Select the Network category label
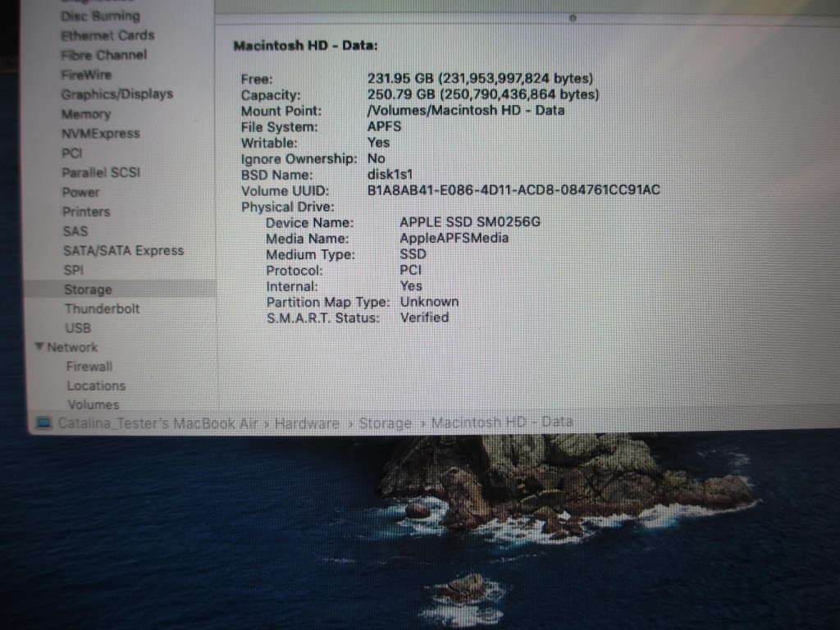The width and height of the screenshot is (840, 630). point(72,347)
